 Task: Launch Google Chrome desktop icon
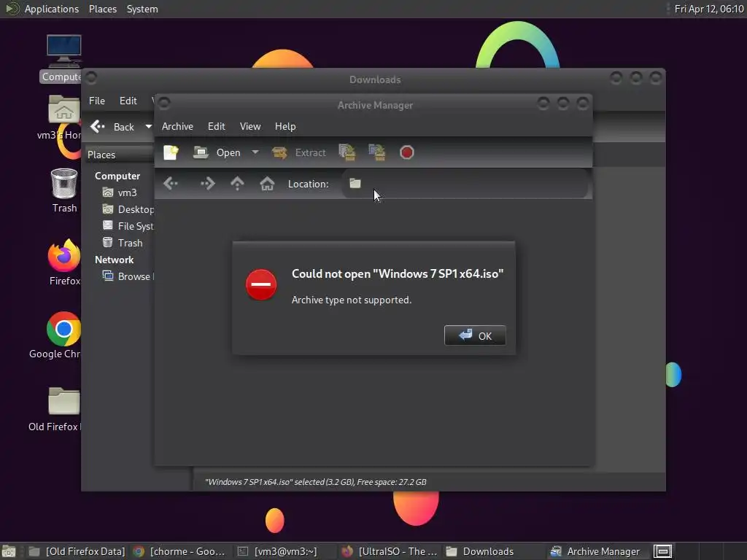[x=57, y=335]
